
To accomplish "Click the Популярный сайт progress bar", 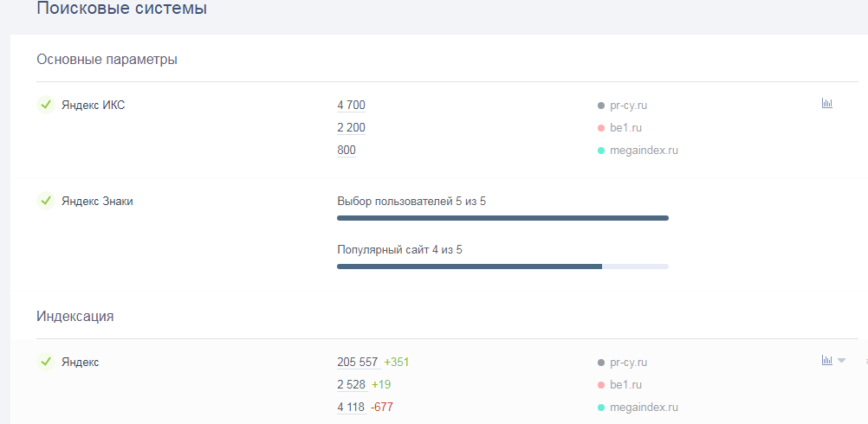I will (x=502, y=267).
